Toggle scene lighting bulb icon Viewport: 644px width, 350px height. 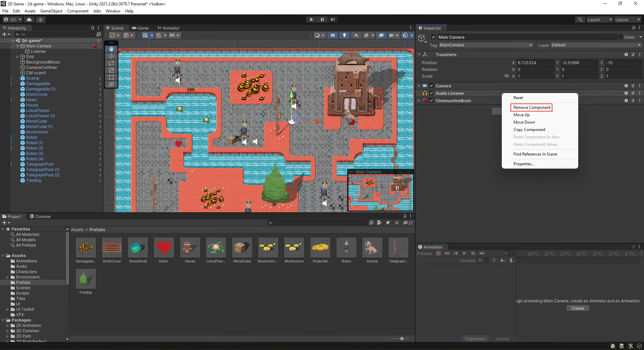[x=344, y=35]
